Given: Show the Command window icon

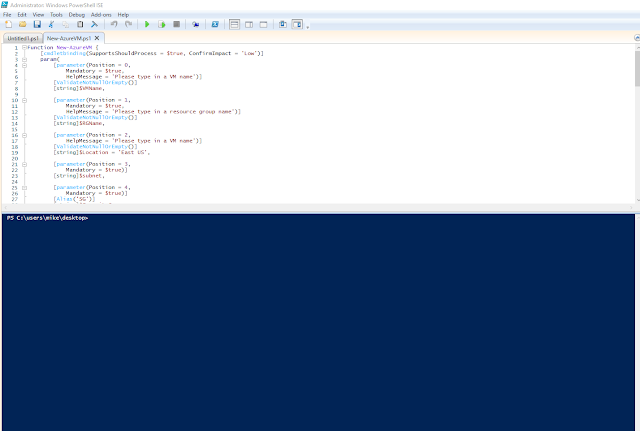Looking at the screenshot, I should coord(282,24).
